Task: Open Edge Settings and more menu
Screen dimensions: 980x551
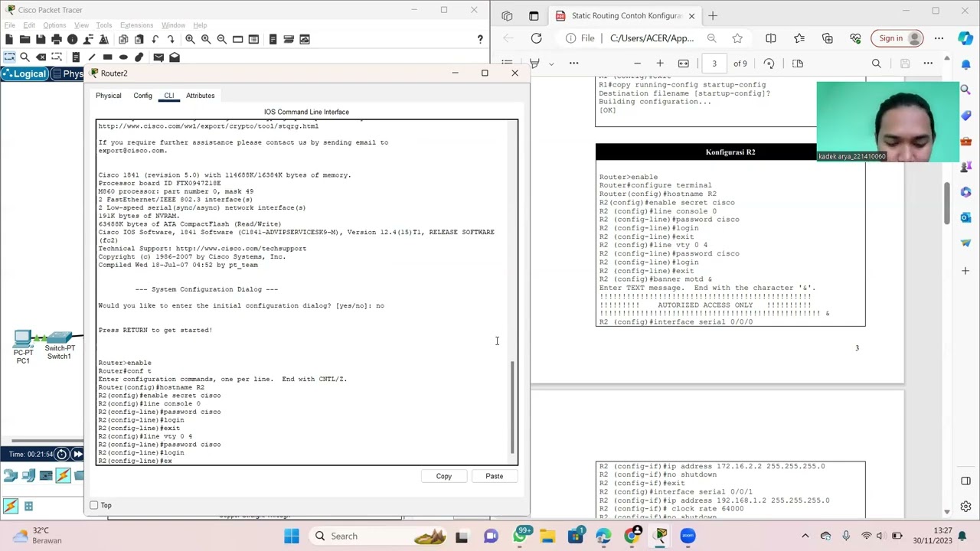Action: pos(939,38)
